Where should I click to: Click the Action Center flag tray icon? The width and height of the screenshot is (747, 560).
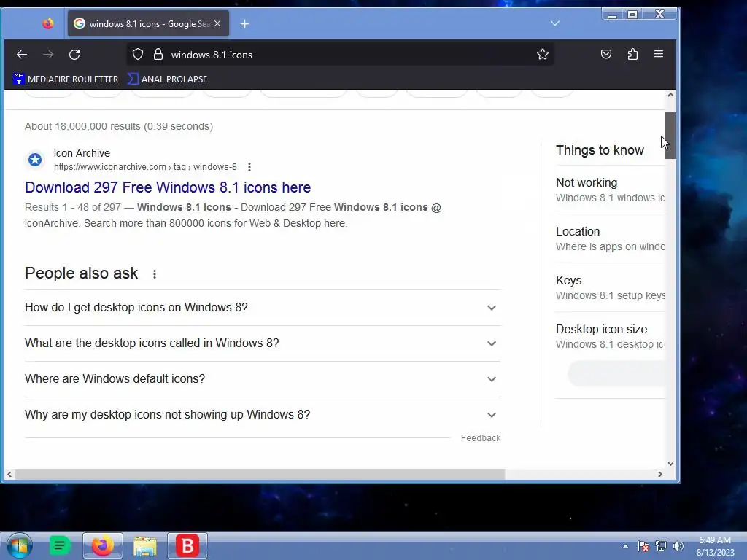pyautogui.click(x=643, y=546)
